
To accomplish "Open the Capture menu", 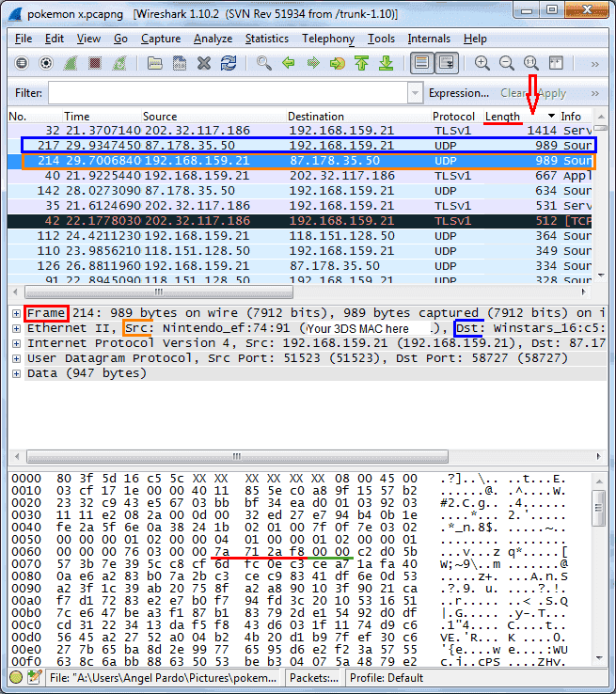I will pyautogui.click(x=161, y=39).
